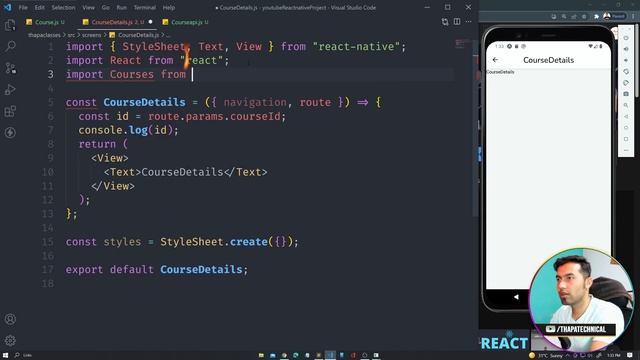Open the taskbar notification center icon
Image resolution: width=640 pixels, height=360 pixels.
click(630, 355)
